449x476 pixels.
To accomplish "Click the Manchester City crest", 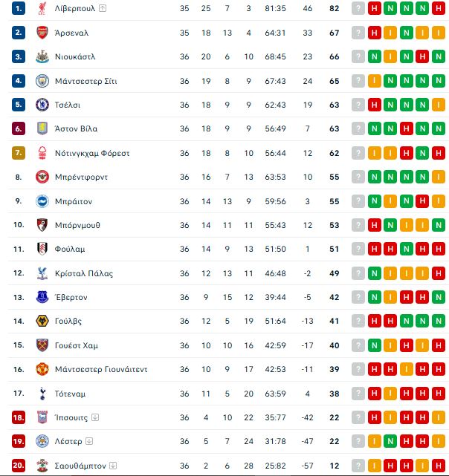I will tap(42, 81).
